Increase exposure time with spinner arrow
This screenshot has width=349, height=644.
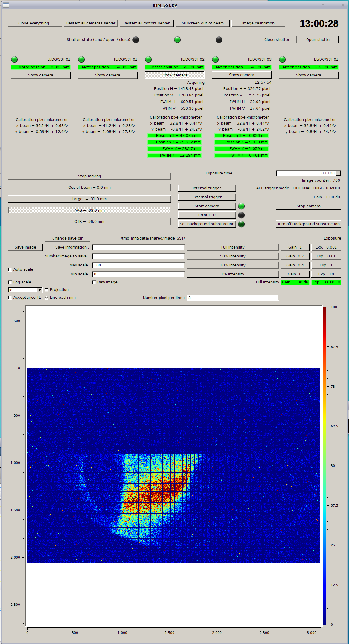point(338,172)
